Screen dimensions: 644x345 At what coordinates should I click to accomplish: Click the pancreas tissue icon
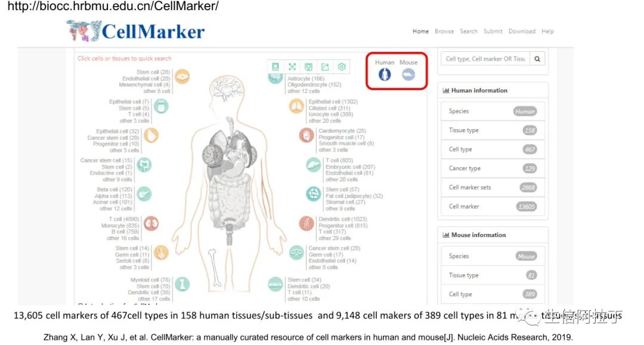[x=144, y=194]
